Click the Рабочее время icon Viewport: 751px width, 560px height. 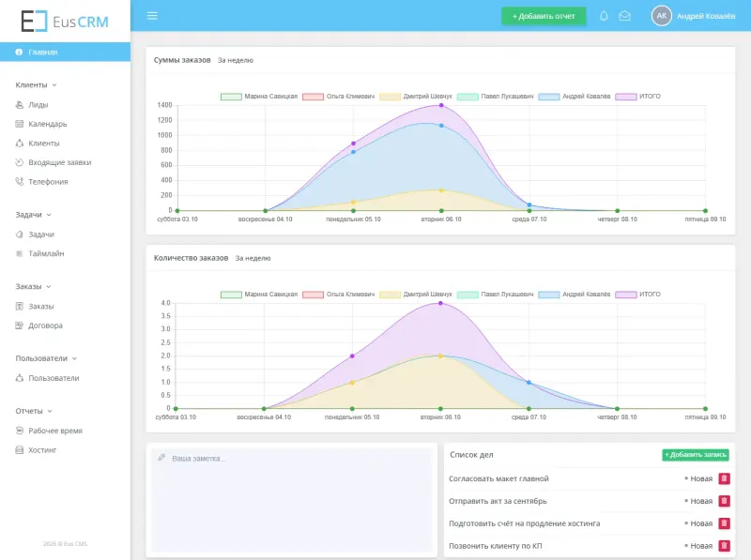coord(19,431)
